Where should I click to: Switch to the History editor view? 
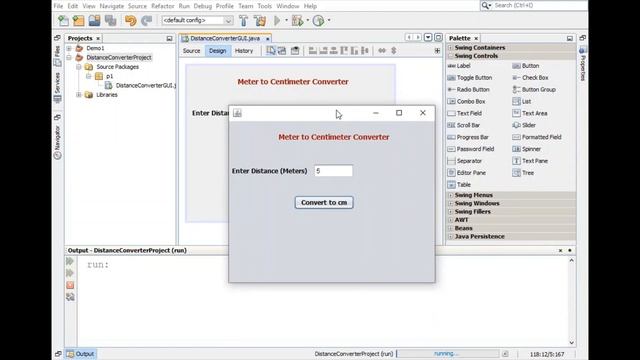pos(244,51)
